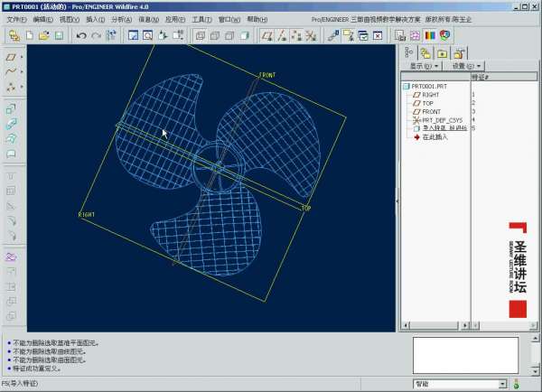
Task: Open the 显示 dropdown in model tree
Action: [425, 66]
